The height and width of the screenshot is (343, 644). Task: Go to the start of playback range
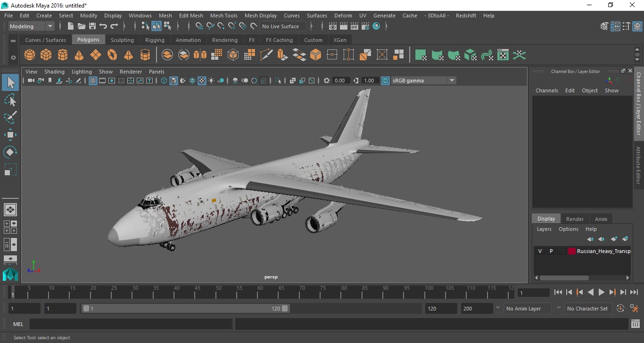558,292
